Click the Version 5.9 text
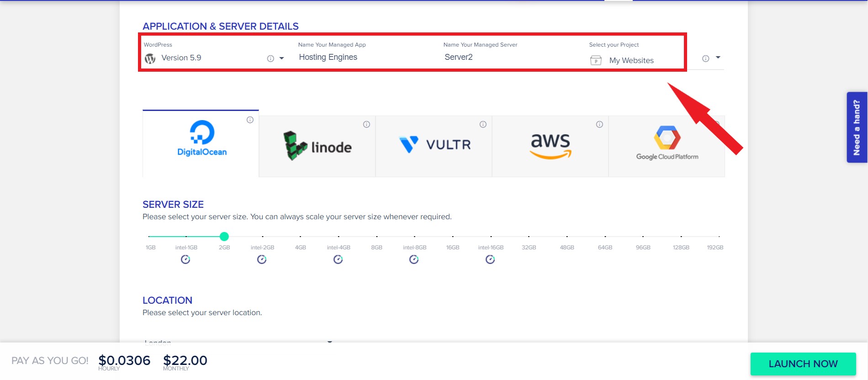Viewport: 868px width, 380px height. (181, 58)
